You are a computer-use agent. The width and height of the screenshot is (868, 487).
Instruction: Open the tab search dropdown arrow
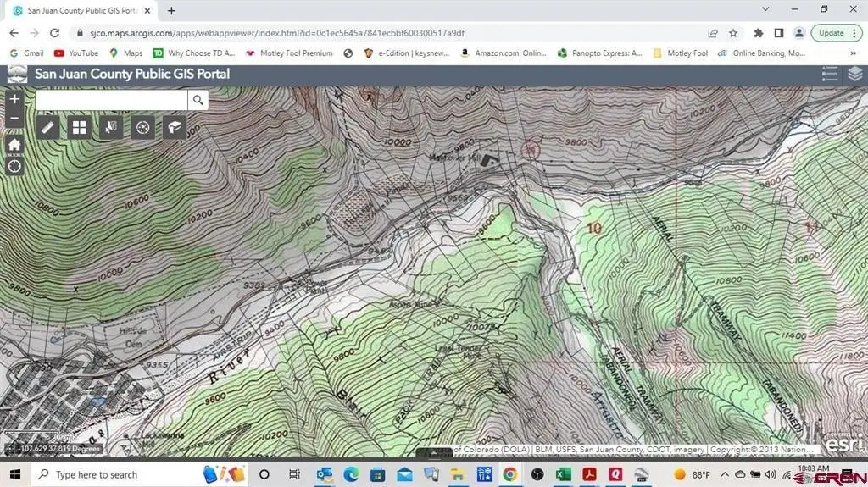766,10
